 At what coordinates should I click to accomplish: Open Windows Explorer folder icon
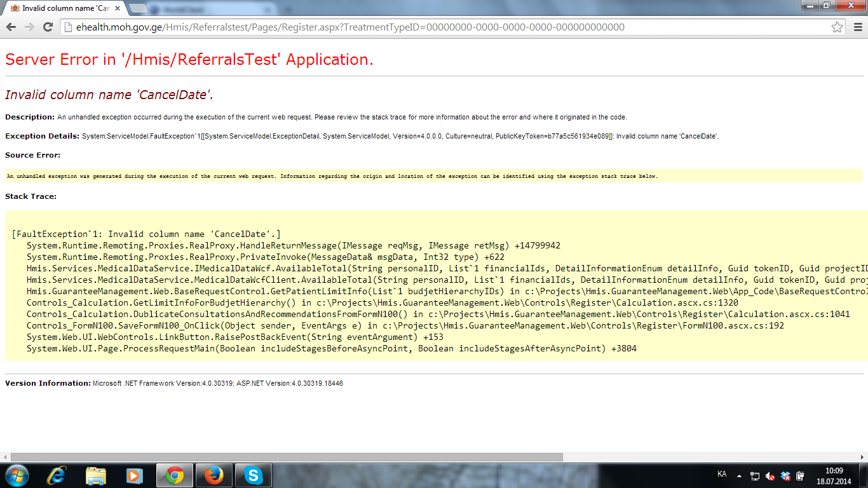pos(96,475)
